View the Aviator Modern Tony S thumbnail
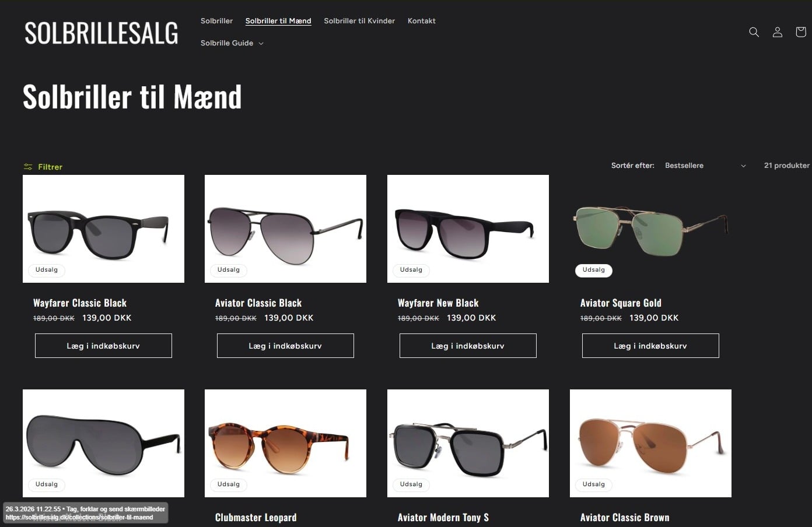 click(468, 443)
